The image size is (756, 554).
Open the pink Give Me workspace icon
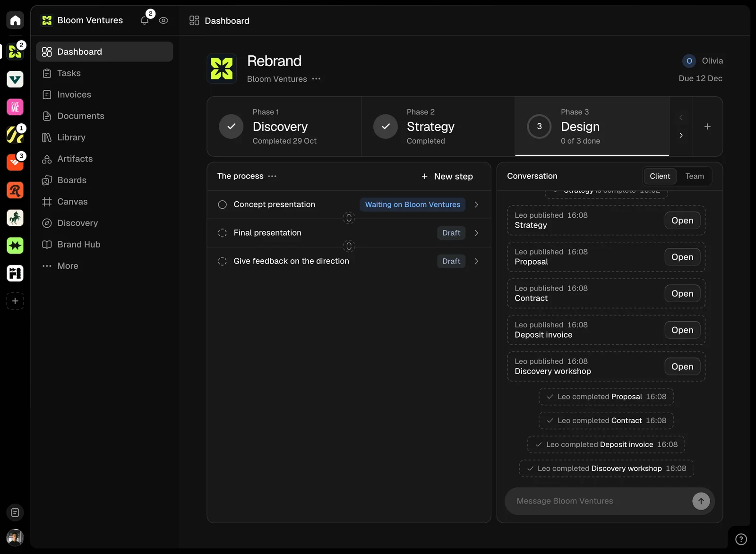point(15,107)
